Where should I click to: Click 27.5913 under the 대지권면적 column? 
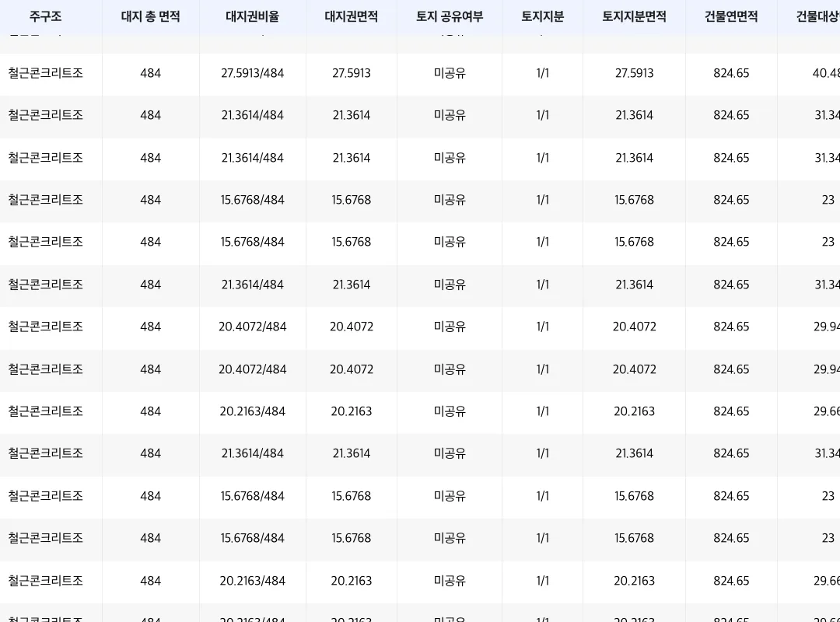coord(352,73)
